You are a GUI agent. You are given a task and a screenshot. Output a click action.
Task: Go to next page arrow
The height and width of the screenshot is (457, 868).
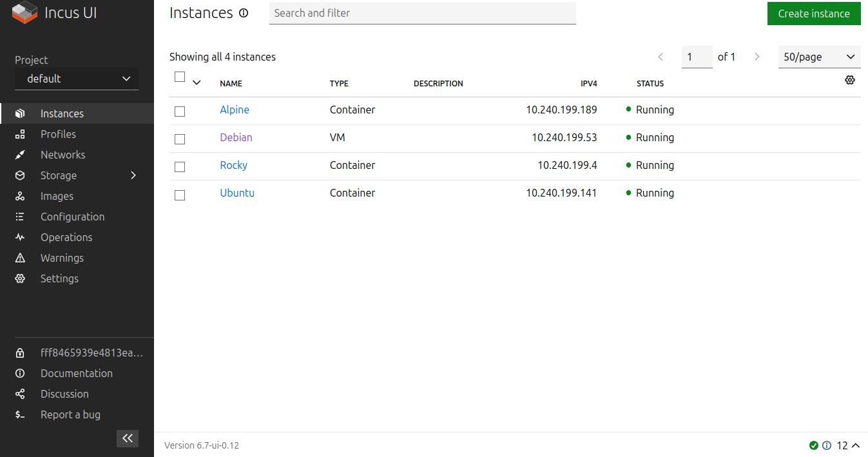(757, 57)
